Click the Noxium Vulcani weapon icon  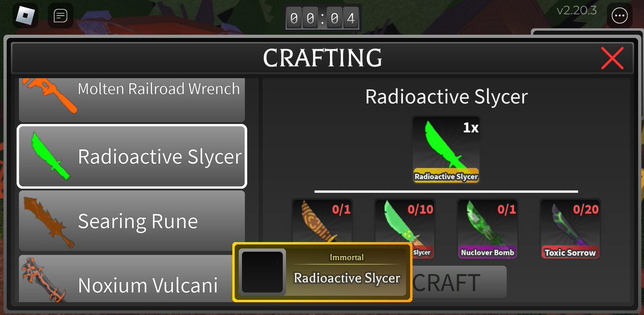[x=44, y=280]
